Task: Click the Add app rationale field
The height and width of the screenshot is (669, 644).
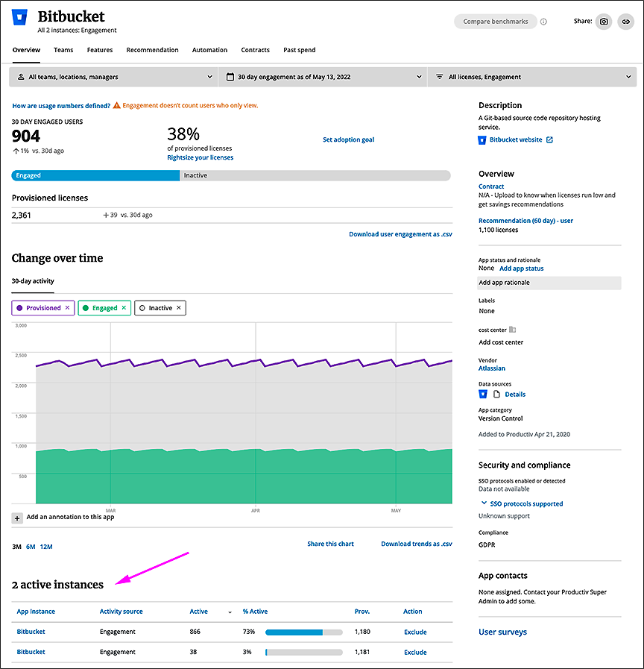Action: tap(549, 283)
